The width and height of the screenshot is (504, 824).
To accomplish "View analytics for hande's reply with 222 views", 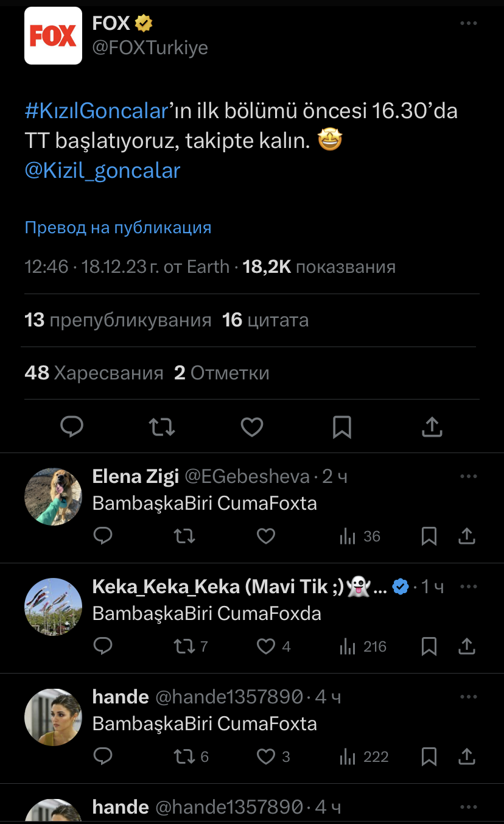I will coord(364,756).
